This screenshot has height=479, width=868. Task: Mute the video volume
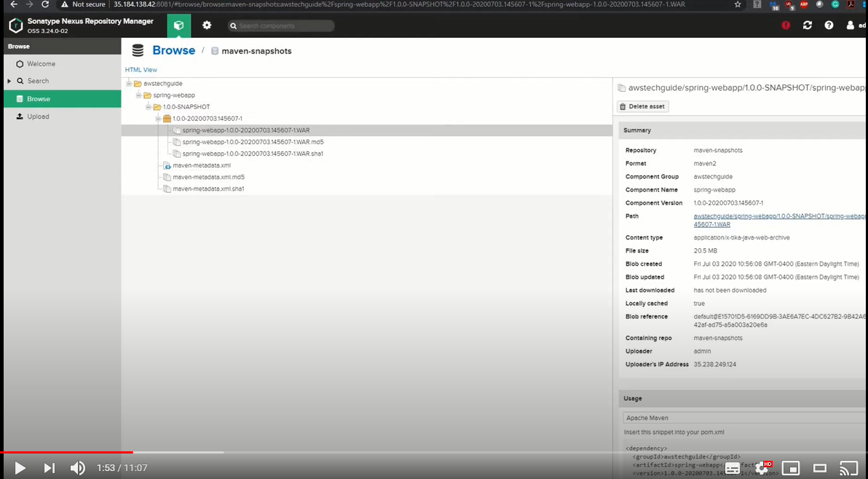[x=78, y=468]
